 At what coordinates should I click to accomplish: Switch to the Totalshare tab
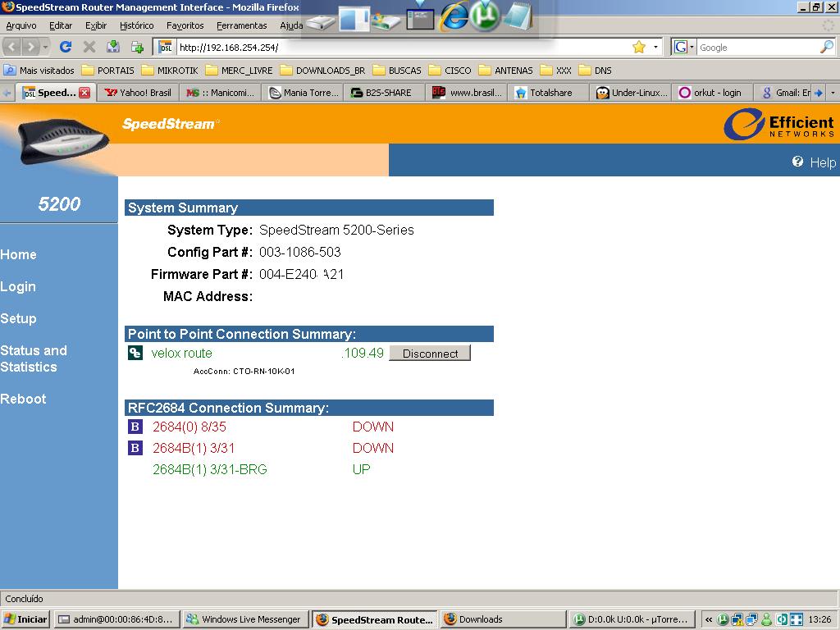[549, 93]
